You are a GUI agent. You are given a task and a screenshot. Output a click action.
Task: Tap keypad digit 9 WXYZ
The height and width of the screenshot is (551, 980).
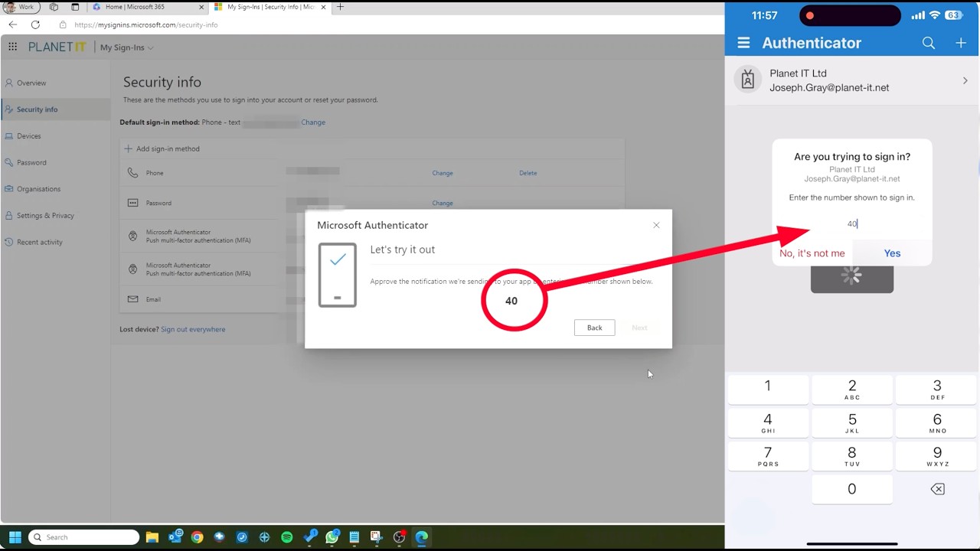click(937, 456)
